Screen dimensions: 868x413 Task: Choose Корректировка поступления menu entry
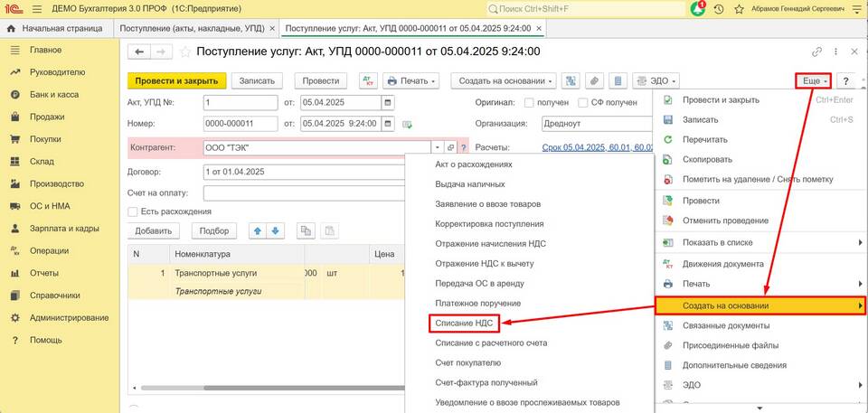tap(489, 224)
